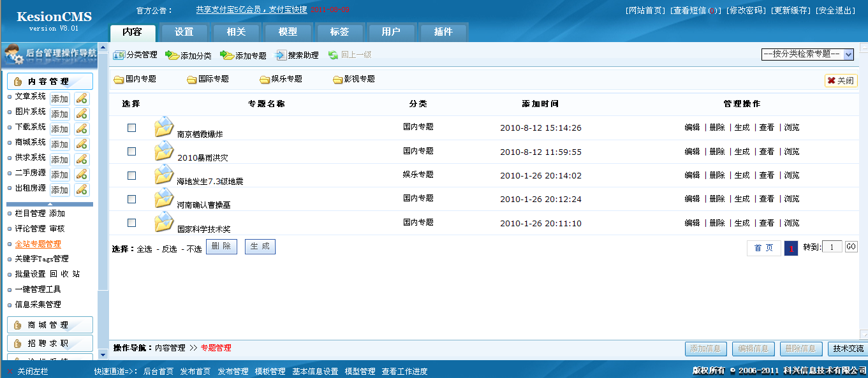This screenshot has width=868, height=378.
Task: Click the 编辑 link for 国家科学技术奖
Action: [x=691, y=222]
